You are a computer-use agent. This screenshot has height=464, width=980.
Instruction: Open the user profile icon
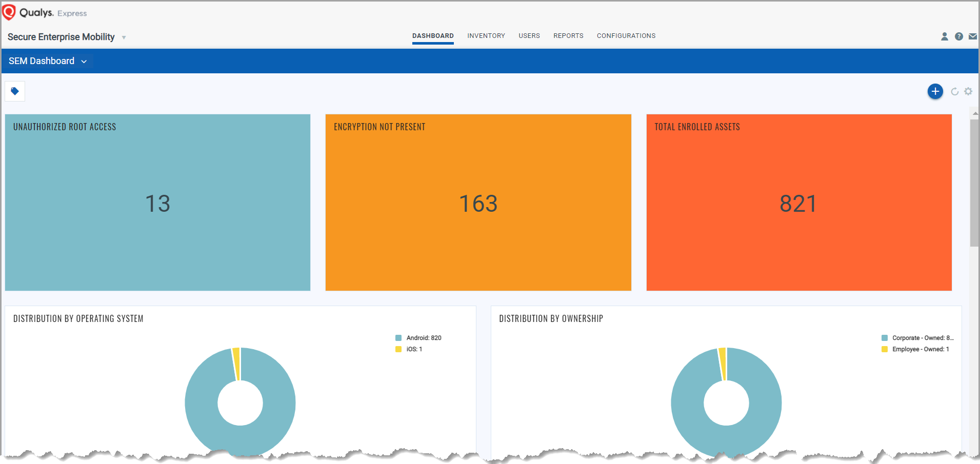point(945,36)
